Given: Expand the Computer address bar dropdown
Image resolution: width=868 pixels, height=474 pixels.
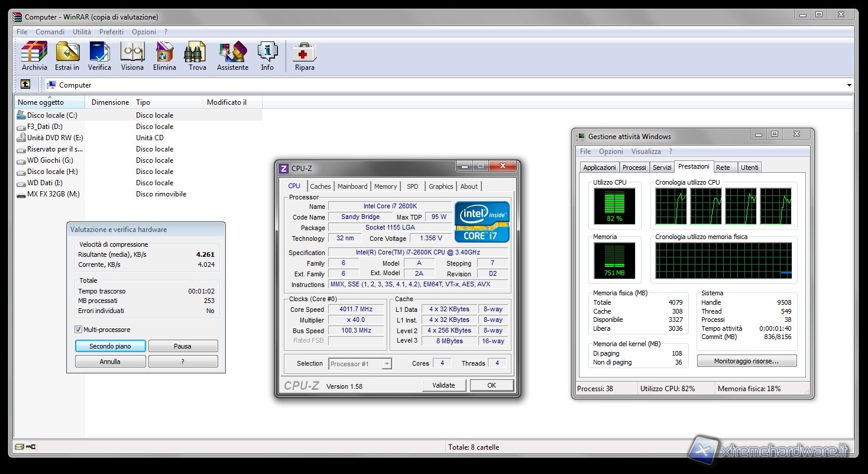Looking at the screenshot, I should 849,85.
